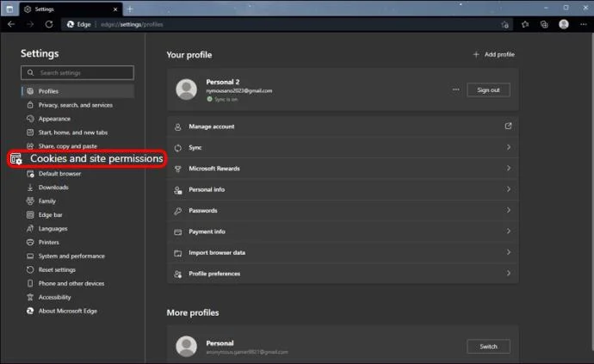Open the Family settings section
Viewport: 594px width, 364px height.
point(47,201)
